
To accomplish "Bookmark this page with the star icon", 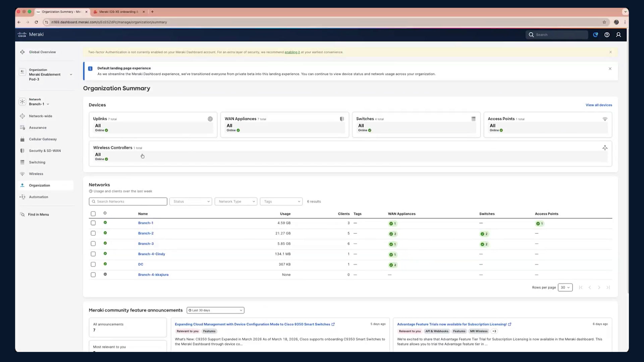I will pos(604,22).
